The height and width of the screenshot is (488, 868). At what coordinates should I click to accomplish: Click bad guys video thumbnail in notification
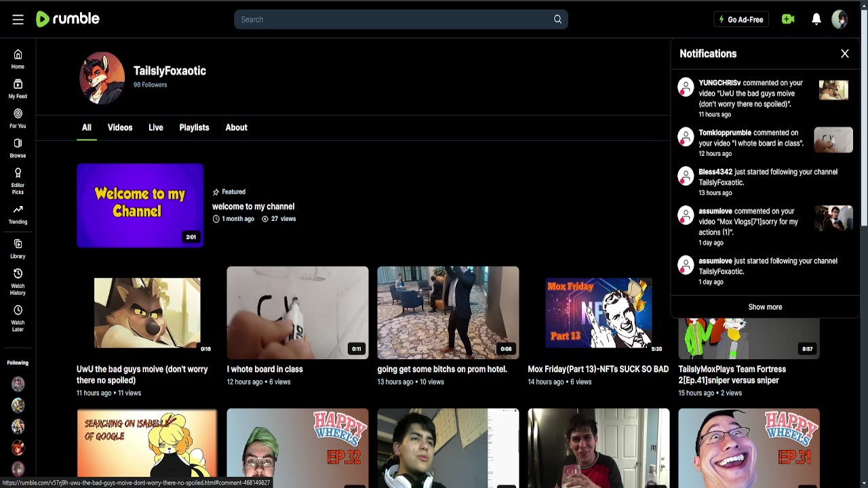[x=833, y=90]
